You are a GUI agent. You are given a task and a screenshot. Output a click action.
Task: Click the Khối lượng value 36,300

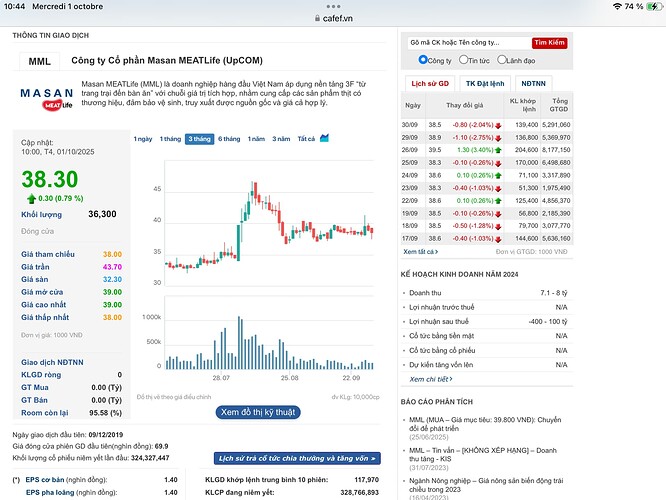pos(102,214)
